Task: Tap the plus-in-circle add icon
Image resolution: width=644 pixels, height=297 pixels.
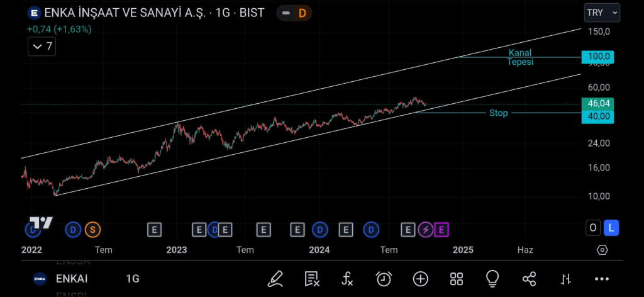Action: click(x=421, y=279)
